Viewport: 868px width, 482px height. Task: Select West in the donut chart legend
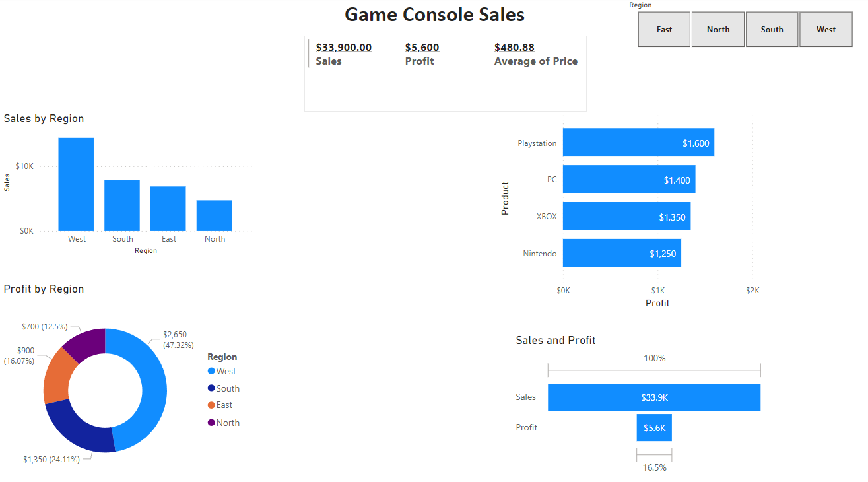(x=222, y=371)
